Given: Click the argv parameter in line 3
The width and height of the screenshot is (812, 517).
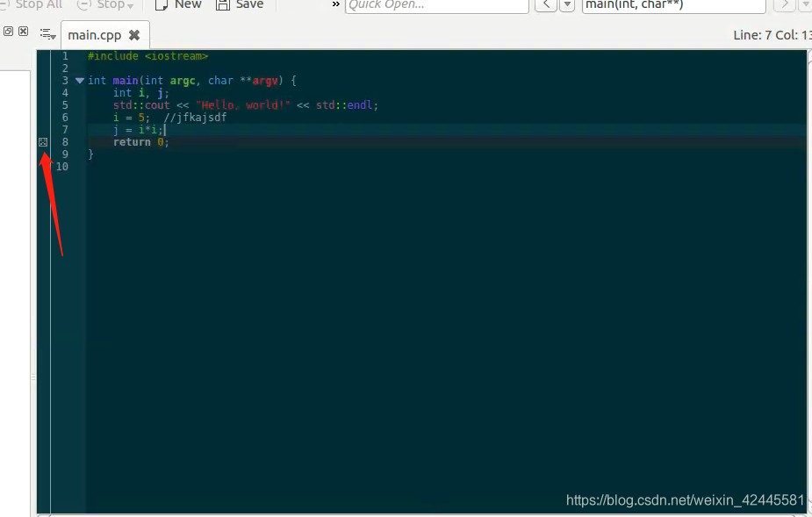Looking at the screenshot, I should point(265,81).
